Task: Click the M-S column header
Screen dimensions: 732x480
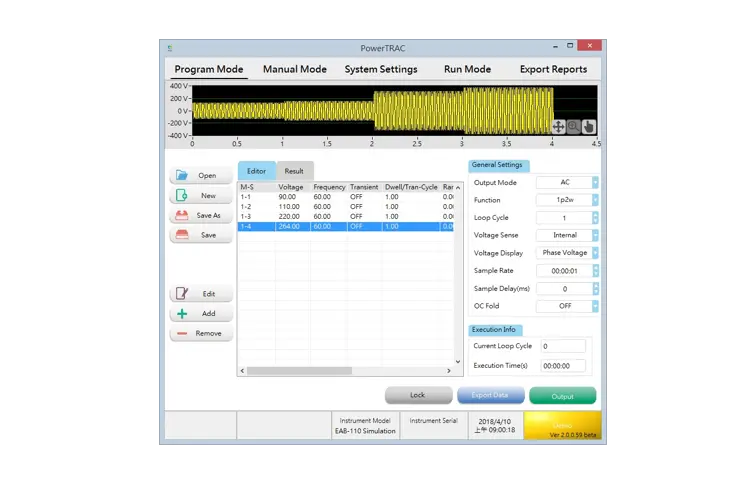Action: [x=256, y=187]
